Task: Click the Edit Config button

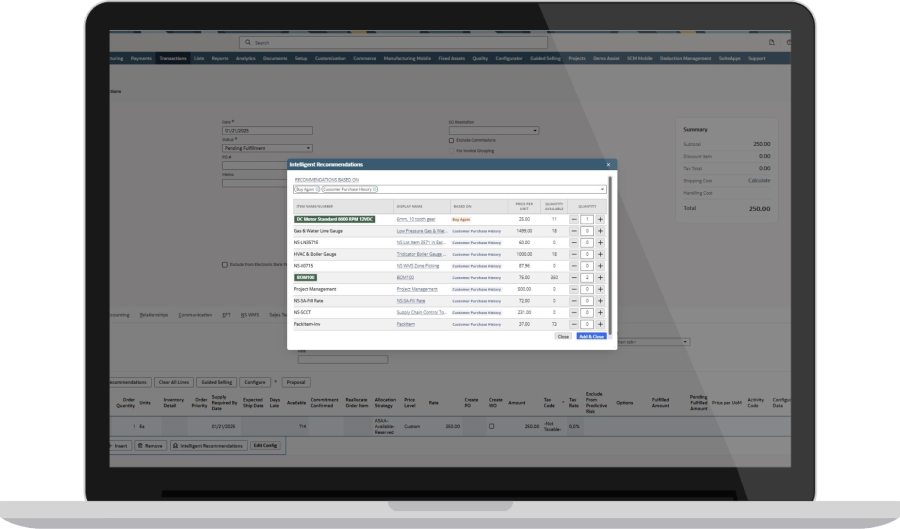Action: tap(265, 445)
